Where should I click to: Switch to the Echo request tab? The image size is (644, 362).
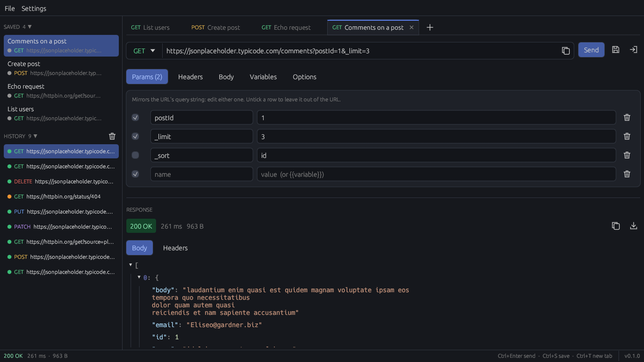tap(286, 27)
